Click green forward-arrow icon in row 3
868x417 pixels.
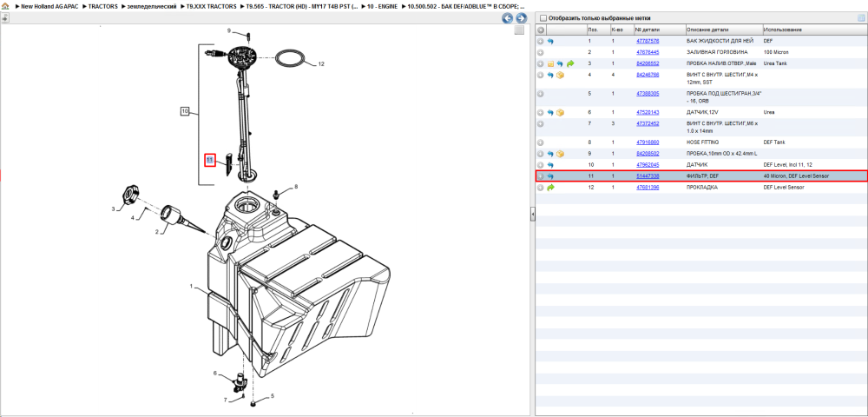point(569,63)
